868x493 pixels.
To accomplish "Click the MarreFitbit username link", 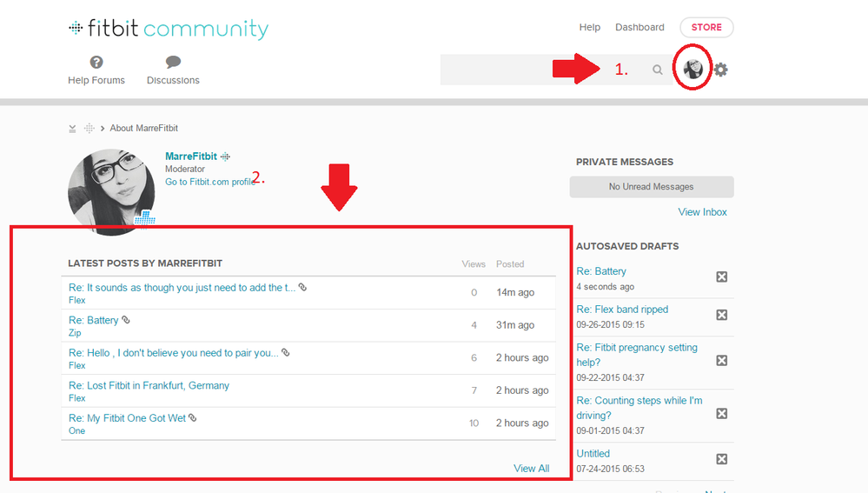I will [x=191, y=157].
